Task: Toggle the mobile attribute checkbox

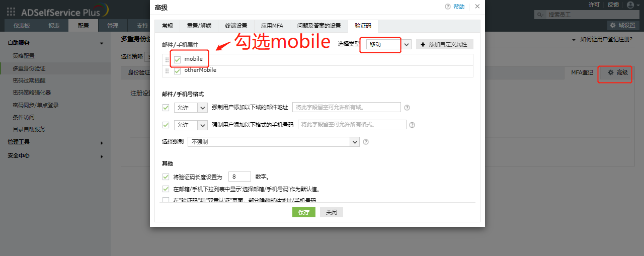Action: click(177, 59)
